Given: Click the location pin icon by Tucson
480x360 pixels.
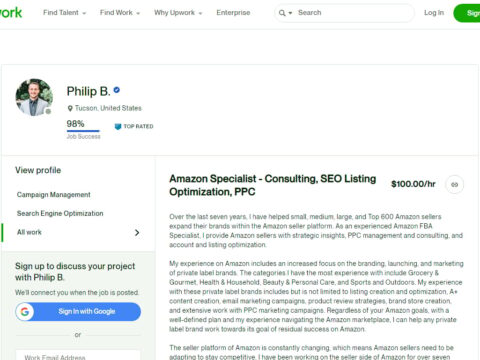Looking at the screenshot, I should pos(70,108).
